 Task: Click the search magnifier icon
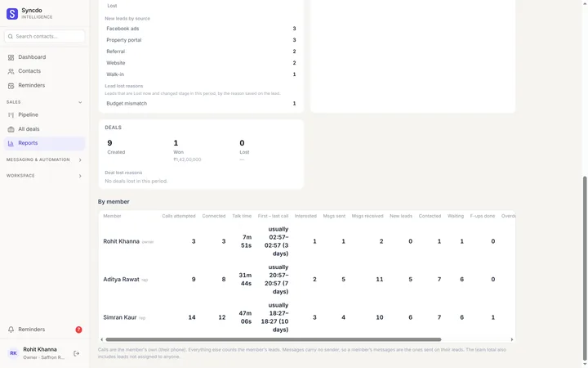[x=11, y=37]
